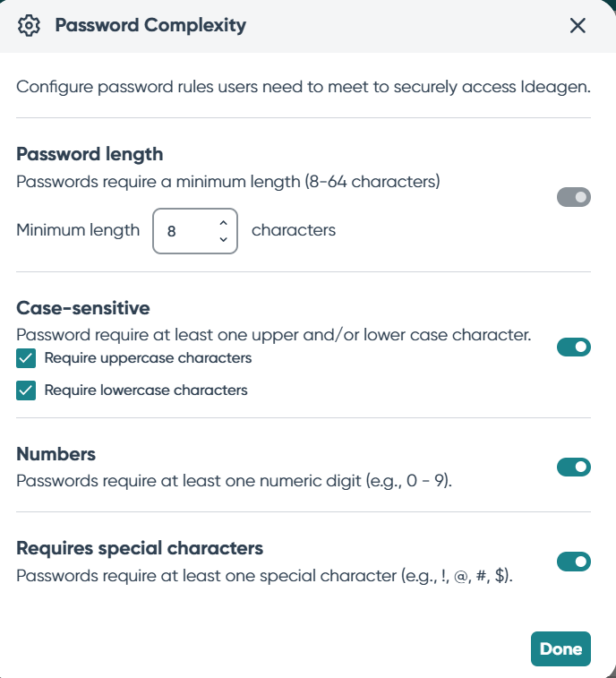616x678 pixels.
Task: Click the Password Complexity title text
Action: pos(150,26)
